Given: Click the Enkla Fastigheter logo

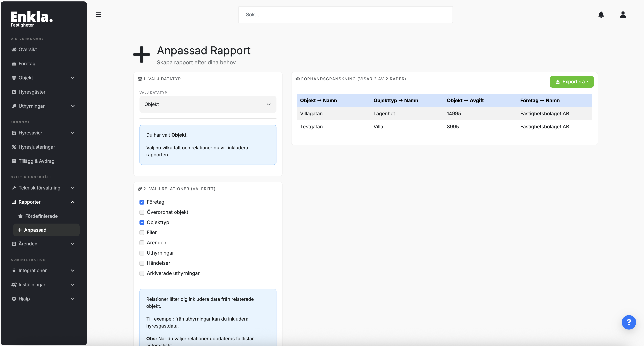Looking at the screenshot, I should (32, 19).
